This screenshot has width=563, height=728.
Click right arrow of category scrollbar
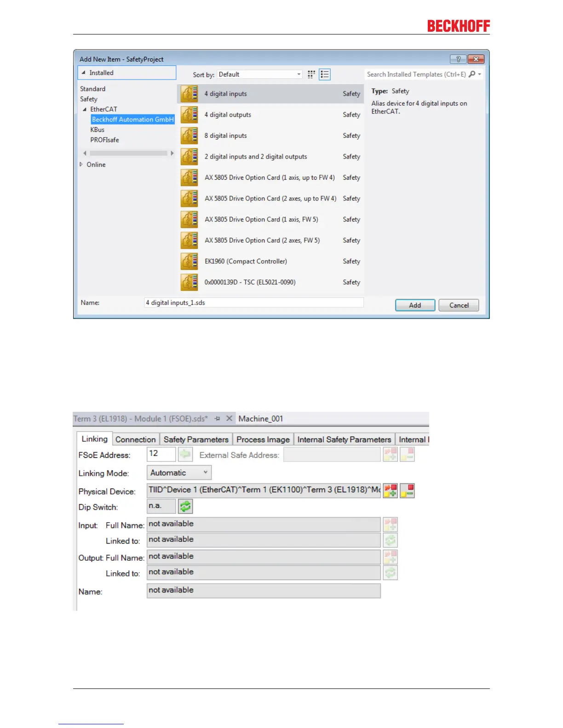pos(172,153)
